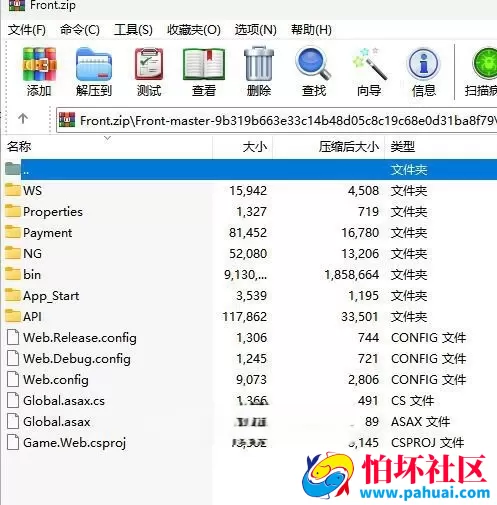Click the sort chevron above 名称 column

pos(107,138)
